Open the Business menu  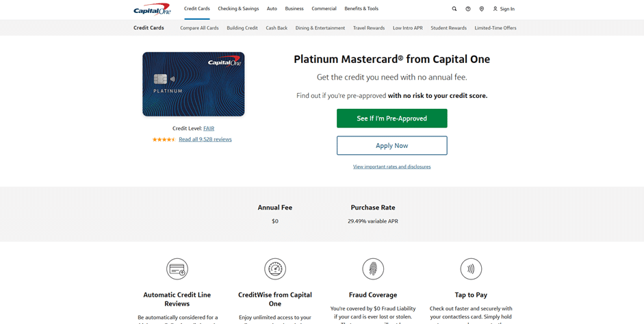pyautogui.click(x=294, y=9)
